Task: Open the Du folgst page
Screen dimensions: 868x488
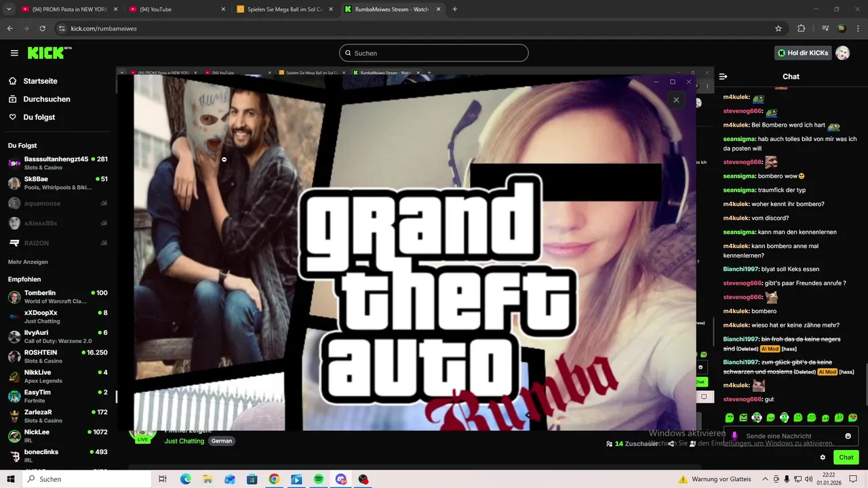Action: tap(31, 117)
